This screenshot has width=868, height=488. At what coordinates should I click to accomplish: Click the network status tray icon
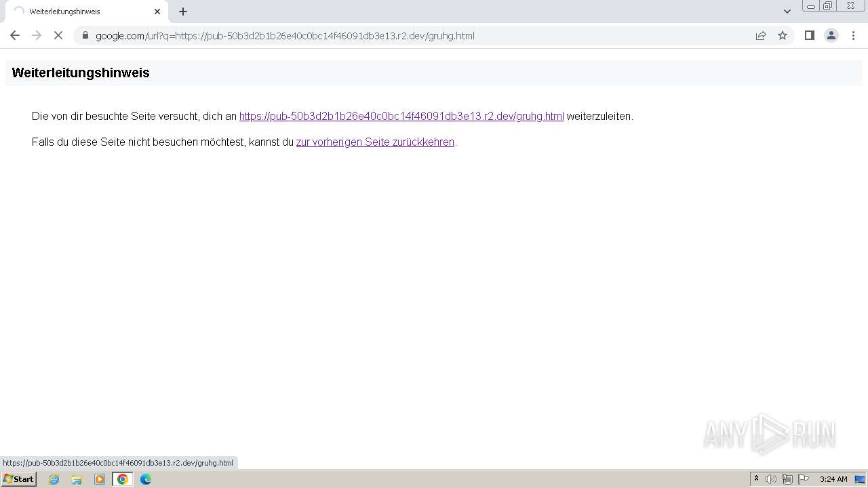(x=787, y=479)
